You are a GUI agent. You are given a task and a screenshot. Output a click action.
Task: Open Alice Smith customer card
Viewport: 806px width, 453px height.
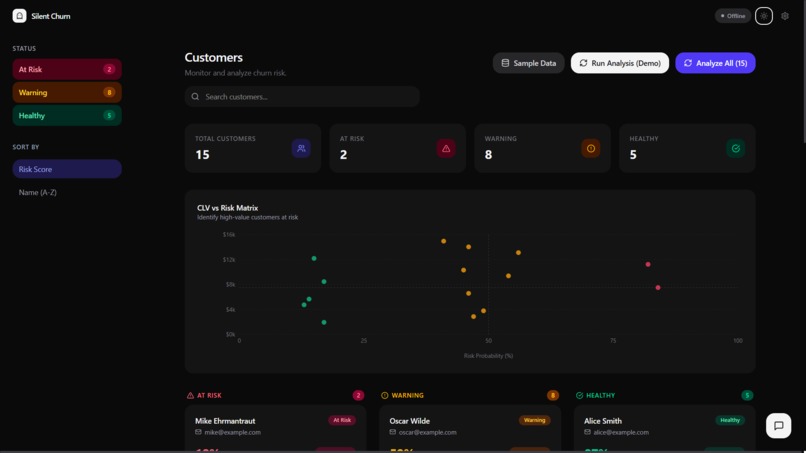click(x=665, y=429)
